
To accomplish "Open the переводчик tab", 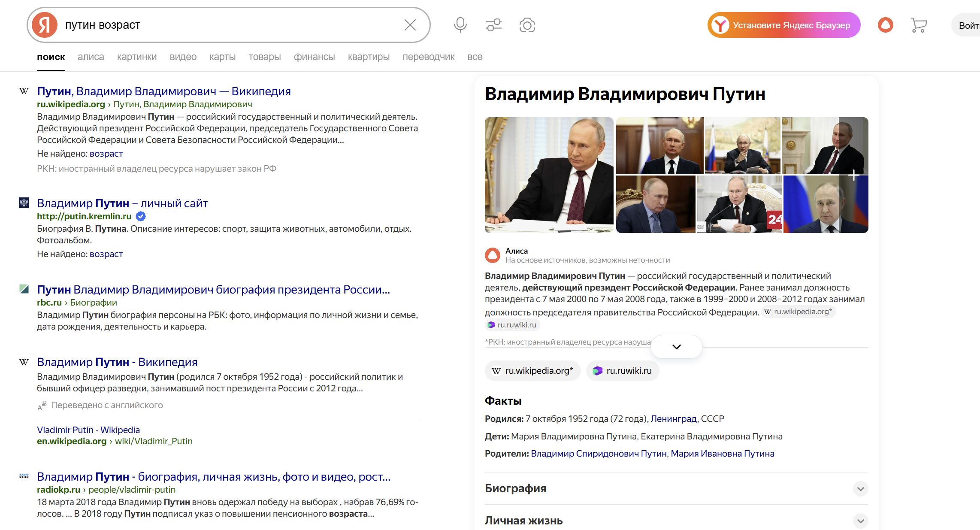I will click(x=429, y=57).
